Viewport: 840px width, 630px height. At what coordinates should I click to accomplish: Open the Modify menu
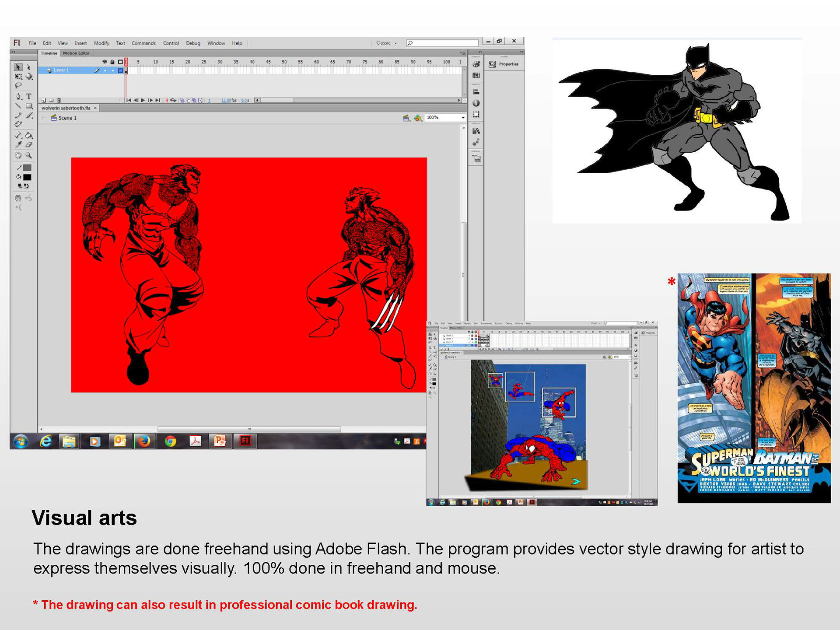(x=101, y=43)
